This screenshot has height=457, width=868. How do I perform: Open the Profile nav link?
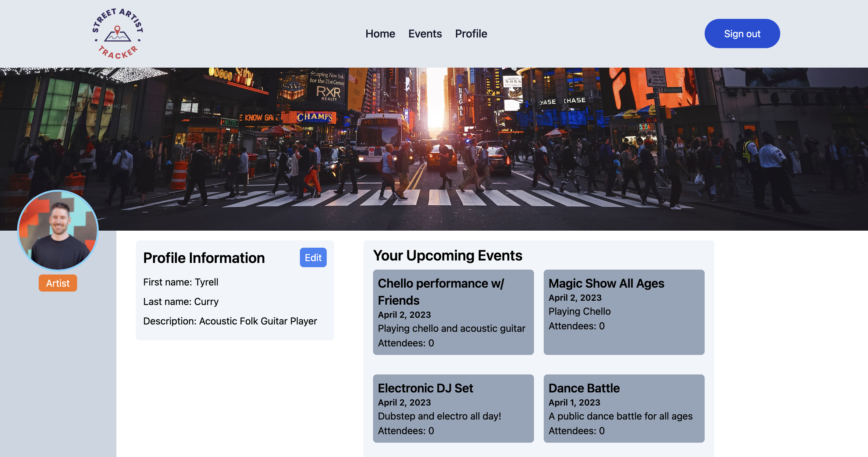pyautogui.click(x=471, y=34)
